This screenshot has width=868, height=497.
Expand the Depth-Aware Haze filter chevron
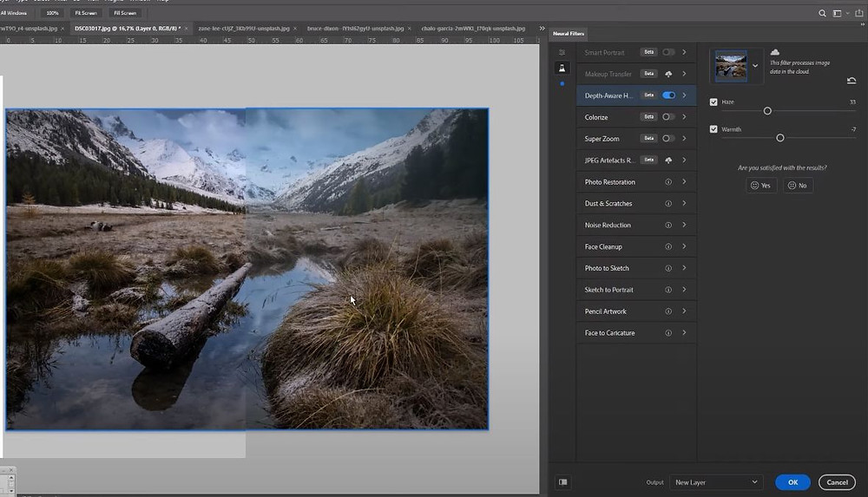684,95
